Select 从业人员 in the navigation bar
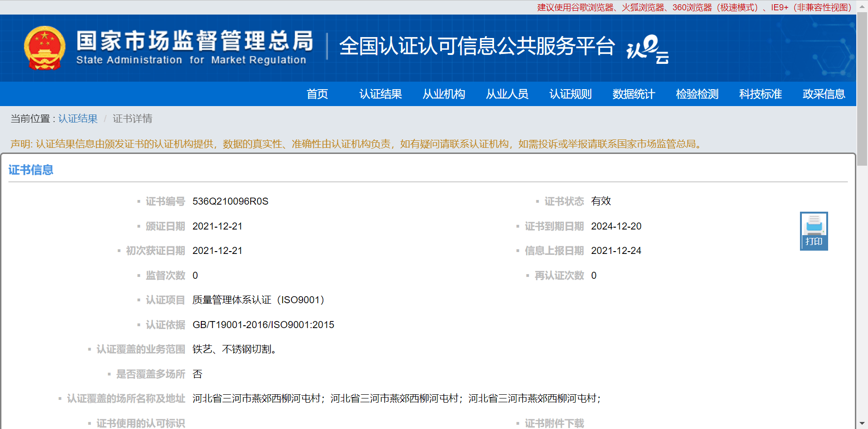 pyautogui.click(x=507, y=94)
